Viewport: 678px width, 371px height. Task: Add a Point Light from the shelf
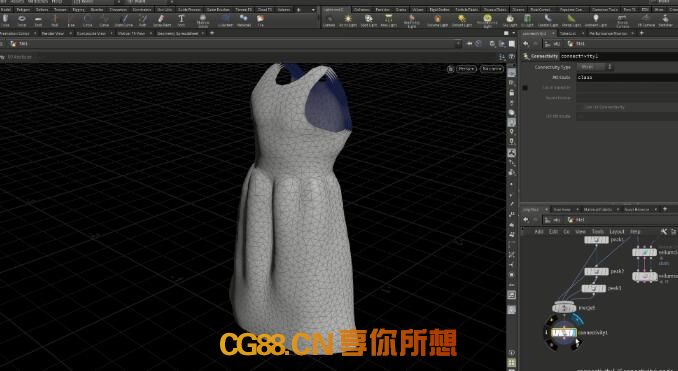pos(348,20)
